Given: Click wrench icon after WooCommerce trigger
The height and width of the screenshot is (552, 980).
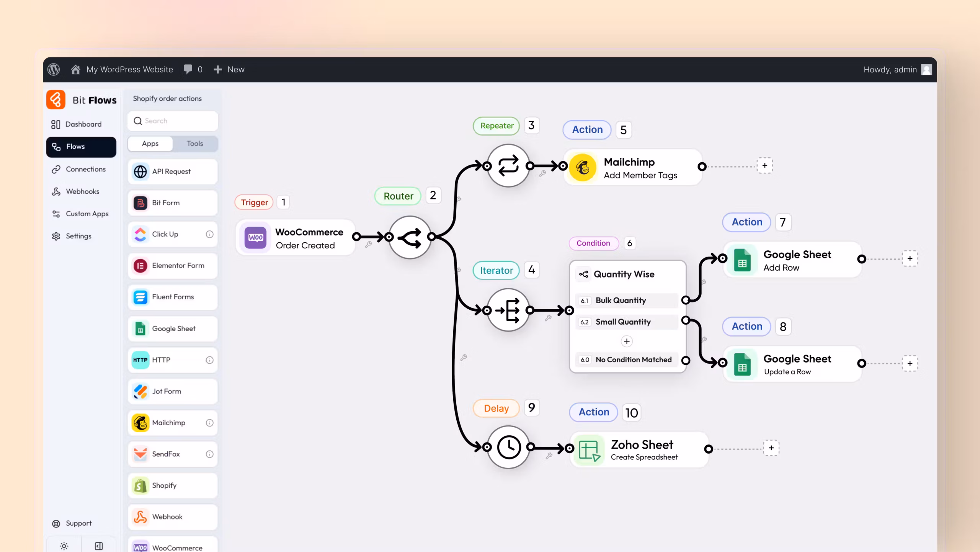Looking at the screenshot, I should [x=368, y=244].
